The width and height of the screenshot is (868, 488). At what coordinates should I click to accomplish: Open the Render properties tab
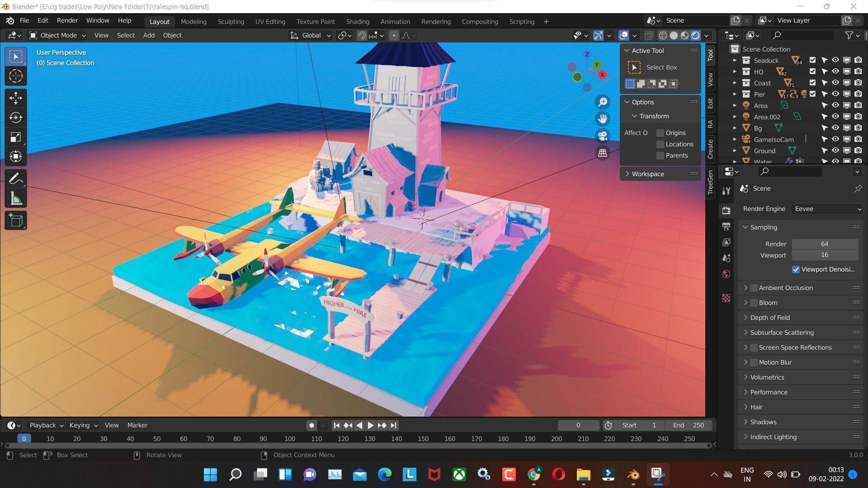tap(726, 210)
